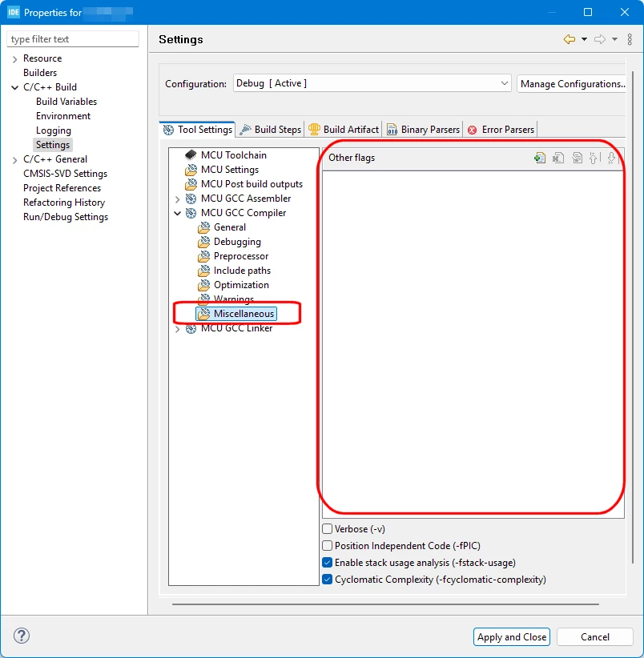Switch to the Error Parsers tab
The height and width of the screenshot is (658, 644).
click(x=501, y=129)
